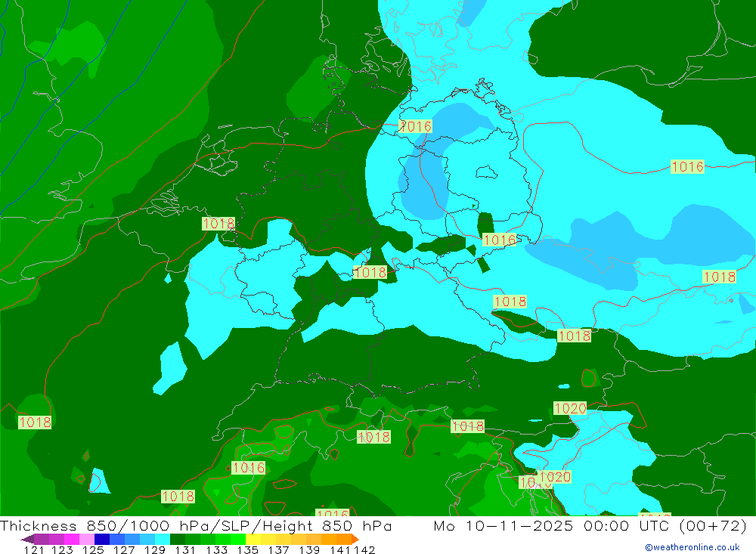756x554 pixels.
Task: Select the light pink legend swatch
Action: click(87, 539)
